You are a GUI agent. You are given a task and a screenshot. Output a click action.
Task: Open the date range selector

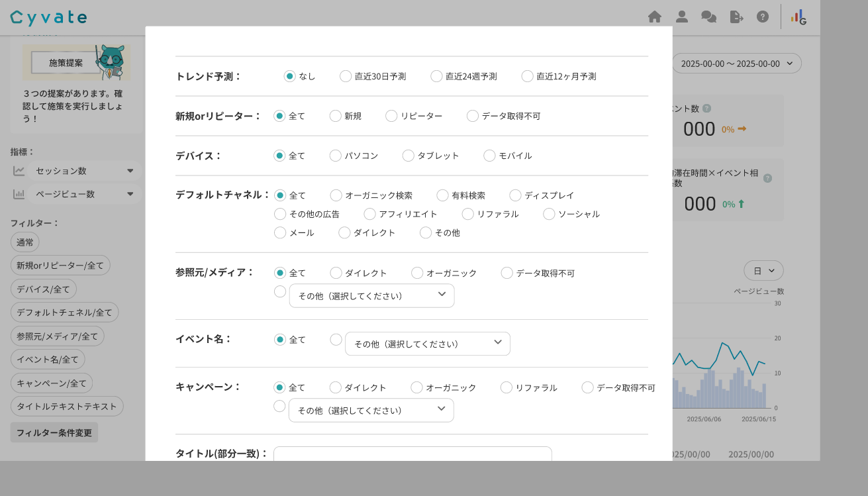coord(736,64)
